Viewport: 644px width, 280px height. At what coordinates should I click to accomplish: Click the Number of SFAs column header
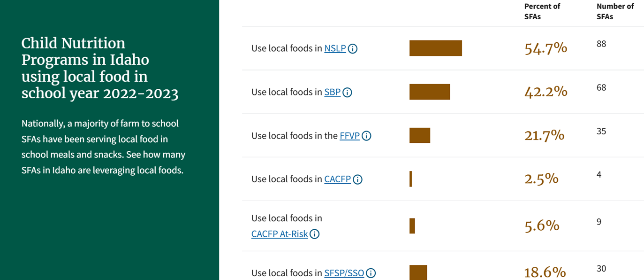click(614, 11)
